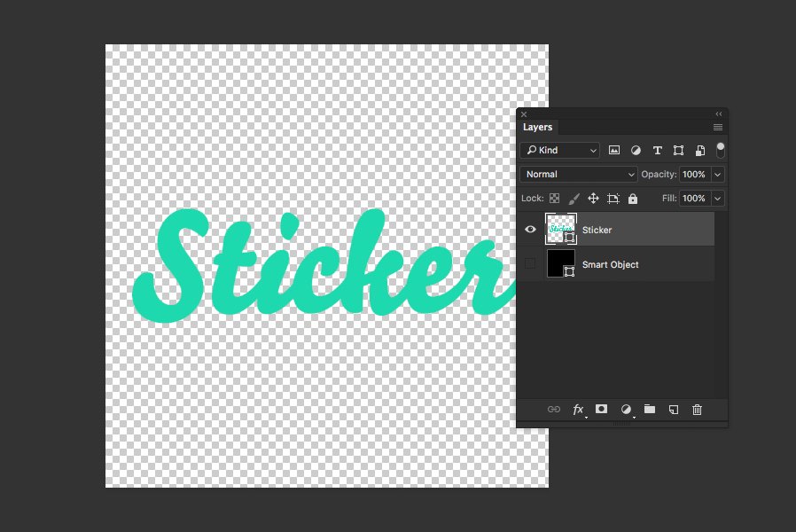
Task: Create new fill or adjustment layer
Action: tap(626, 409)
